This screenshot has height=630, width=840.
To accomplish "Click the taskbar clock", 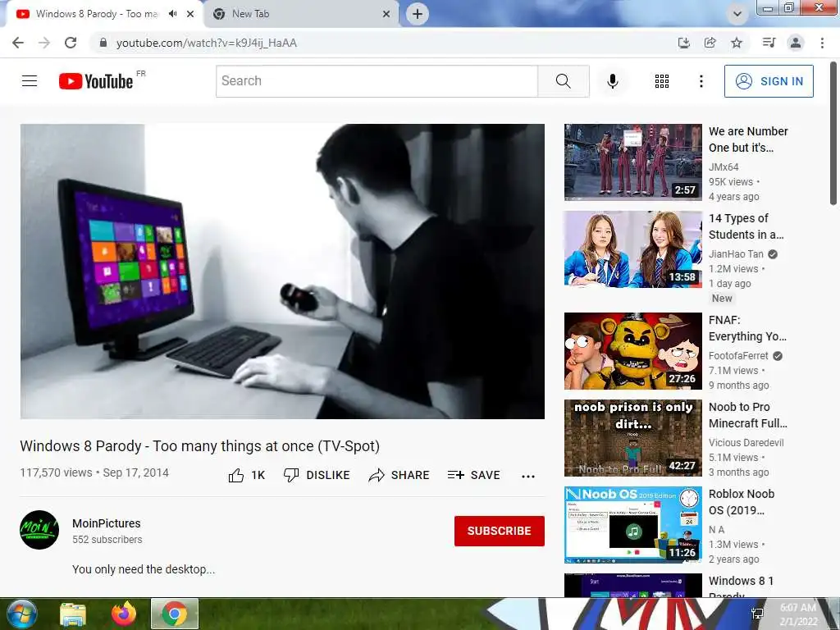I will (798, 614).
